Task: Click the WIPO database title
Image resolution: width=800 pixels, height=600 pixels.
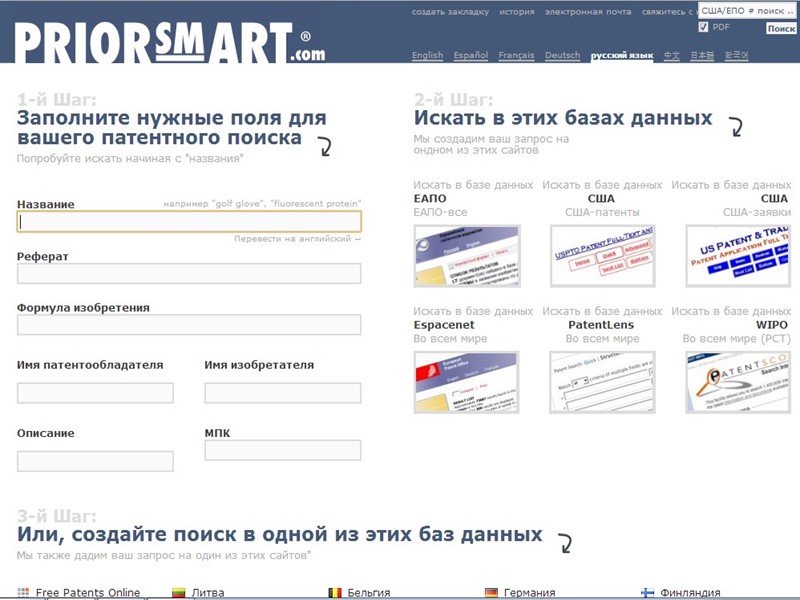Action: pyautogui.click(x=771, y=325)
